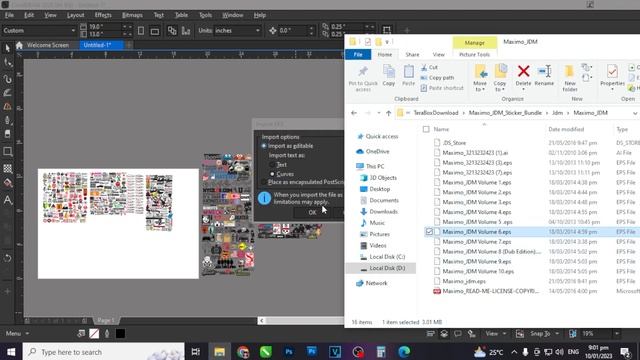
Task: Select the Text radio option for import
Action: 272,165
